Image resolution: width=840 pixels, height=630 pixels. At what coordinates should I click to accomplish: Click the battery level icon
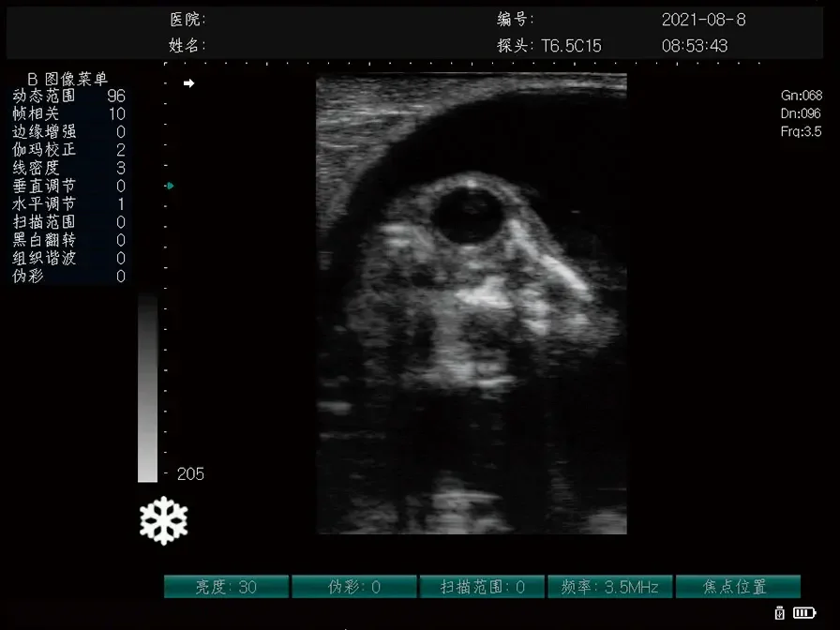point(804,612)
